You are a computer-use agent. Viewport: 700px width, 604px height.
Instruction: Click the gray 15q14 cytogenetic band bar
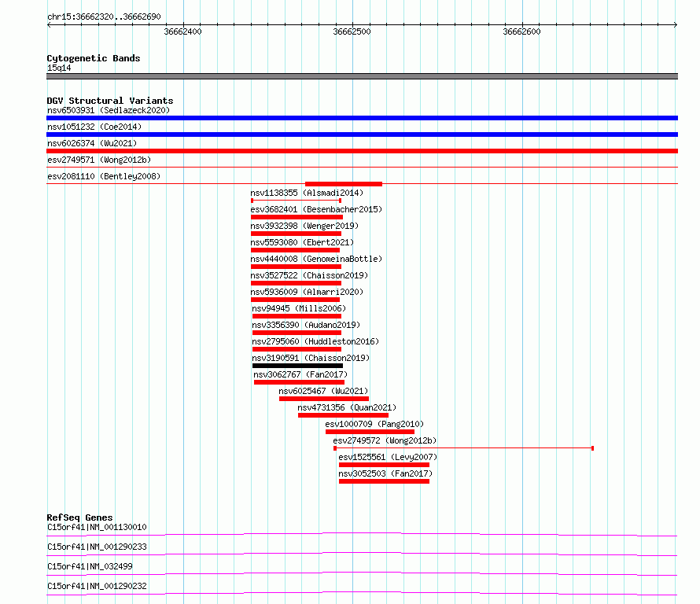pos(362,76)
